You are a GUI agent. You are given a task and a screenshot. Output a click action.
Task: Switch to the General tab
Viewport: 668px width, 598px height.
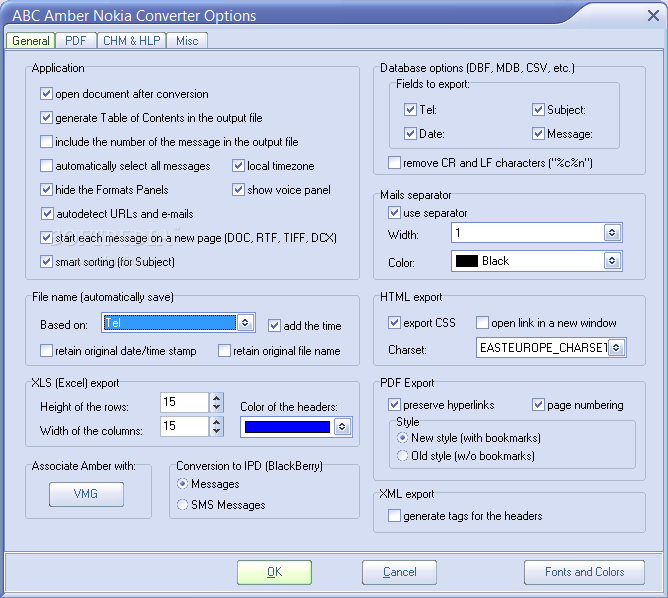pos(31,41)
